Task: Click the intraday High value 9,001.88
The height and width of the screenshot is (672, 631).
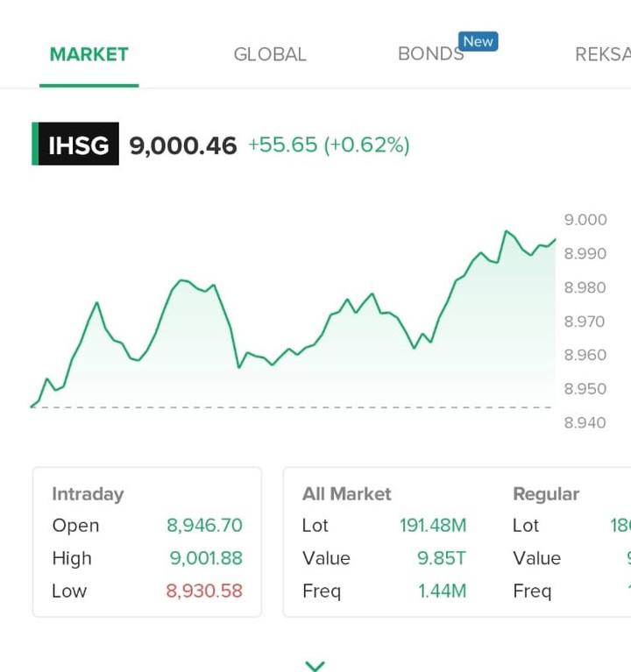Action: [206, 558]
